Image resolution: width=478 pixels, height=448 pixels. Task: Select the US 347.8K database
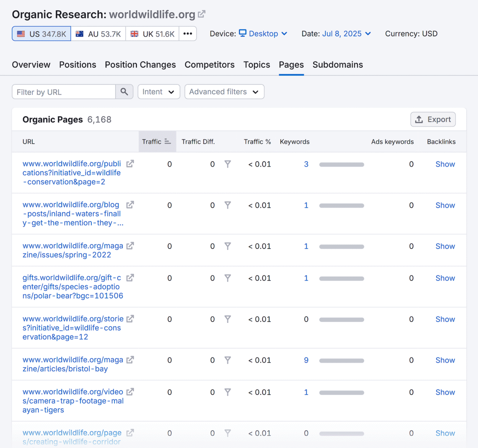coord(42,34)
